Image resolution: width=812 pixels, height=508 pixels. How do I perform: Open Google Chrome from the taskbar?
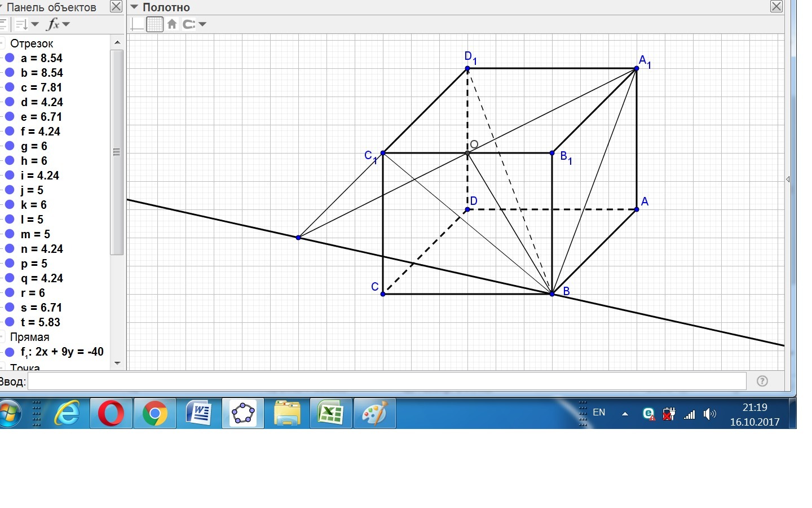(x=155, y=414)
